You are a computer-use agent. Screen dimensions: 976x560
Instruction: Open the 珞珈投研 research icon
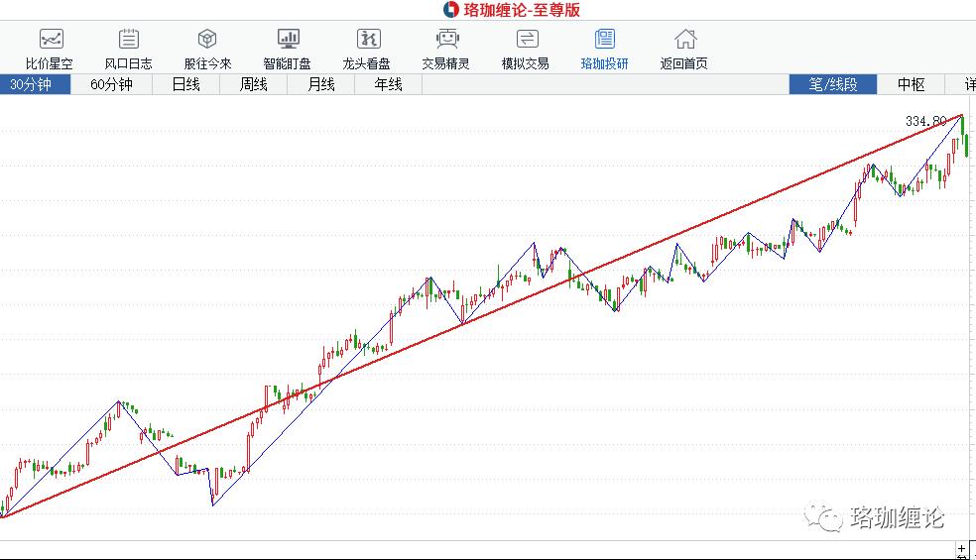[605, 41]
